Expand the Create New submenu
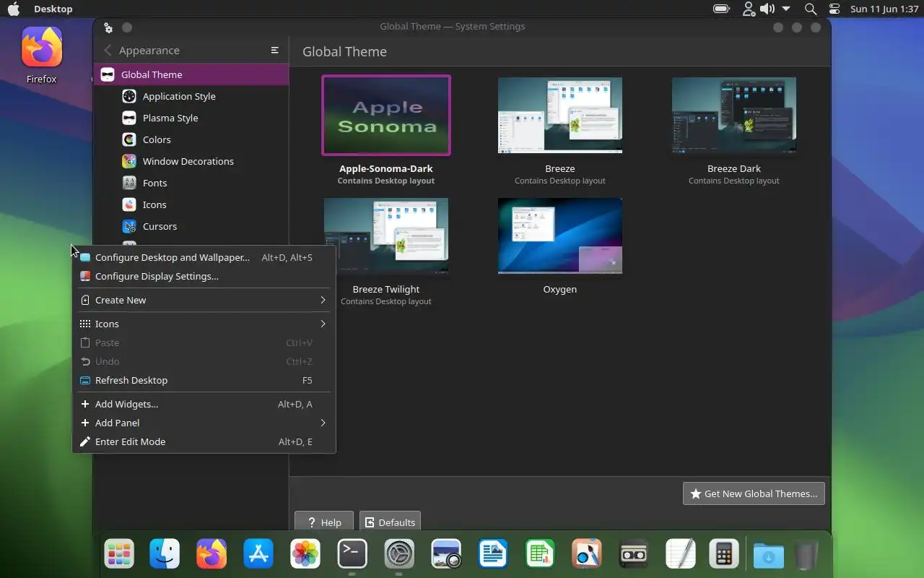This screenshot has width=924, height=578. [204, 300]
